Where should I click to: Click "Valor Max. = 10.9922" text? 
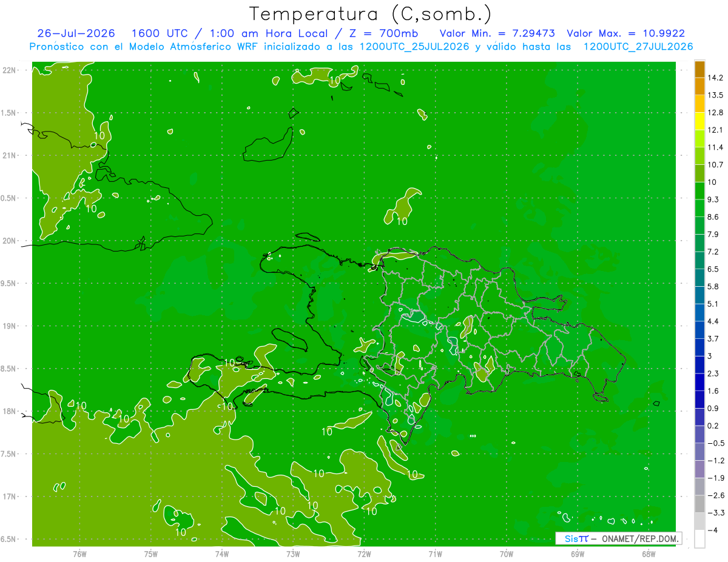click(626, 33)
